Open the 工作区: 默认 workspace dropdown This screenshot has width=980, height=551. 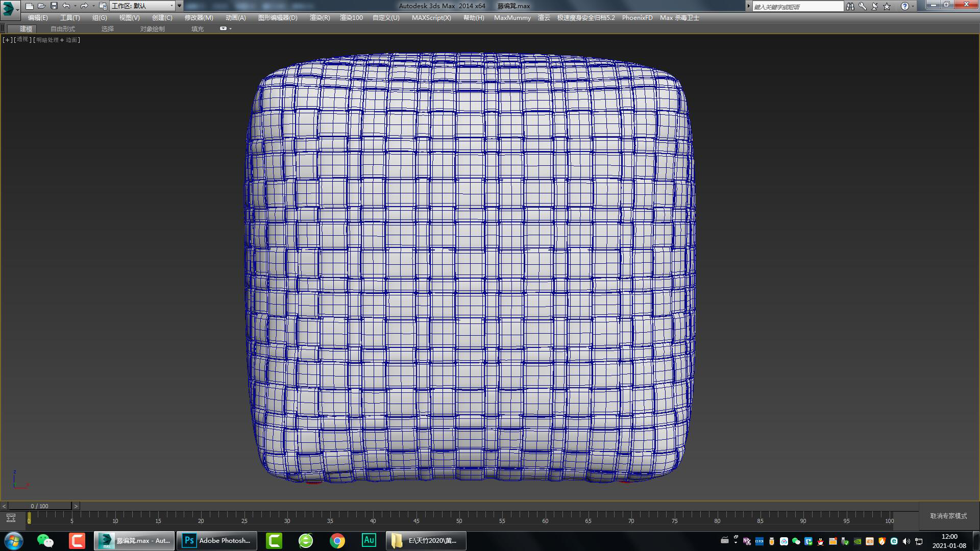143,6
